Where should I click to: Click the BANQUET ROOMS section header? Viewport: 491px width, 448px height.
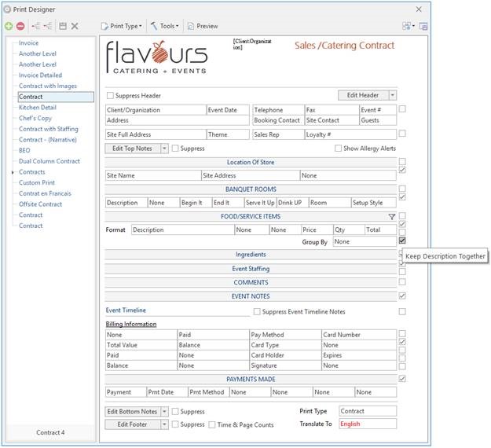tap(251, 189)
